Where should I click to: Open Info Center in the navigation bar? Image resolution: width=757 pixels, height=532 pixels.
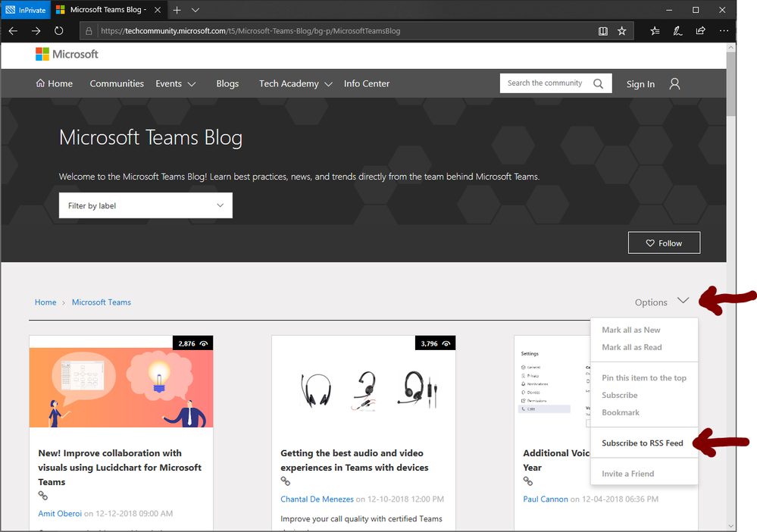(x=367, y=83)
